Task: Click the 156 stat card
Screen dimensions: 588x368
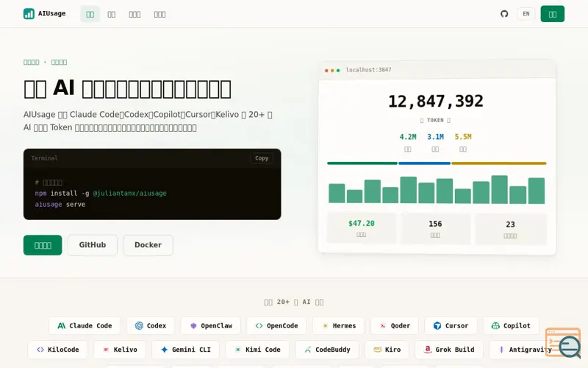Action: click(x=435, y=229)
